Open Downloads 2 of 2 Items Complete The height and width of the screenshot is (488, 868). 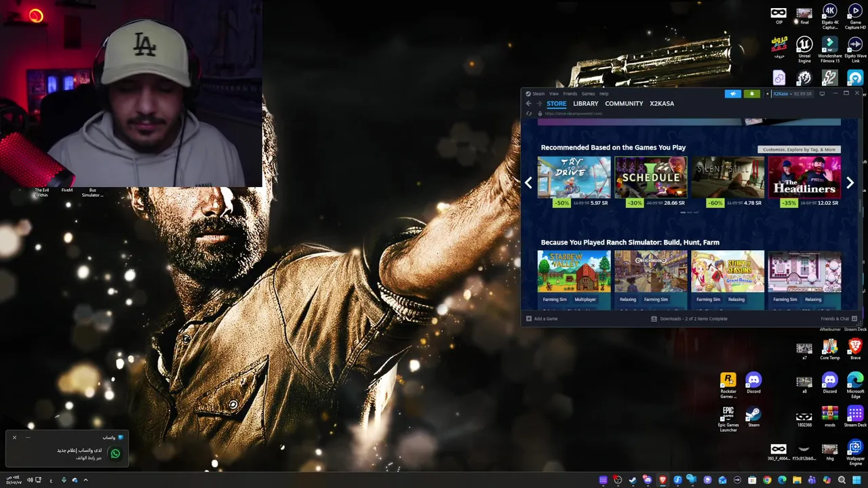point(689,319)
